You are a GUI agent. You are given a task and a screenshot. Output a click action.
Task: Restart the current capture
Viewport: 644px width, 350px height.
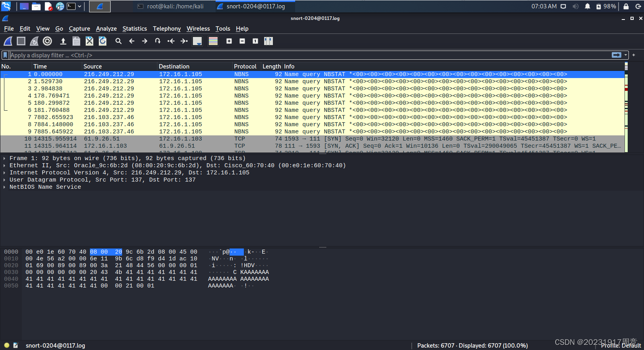click(34, 41)
